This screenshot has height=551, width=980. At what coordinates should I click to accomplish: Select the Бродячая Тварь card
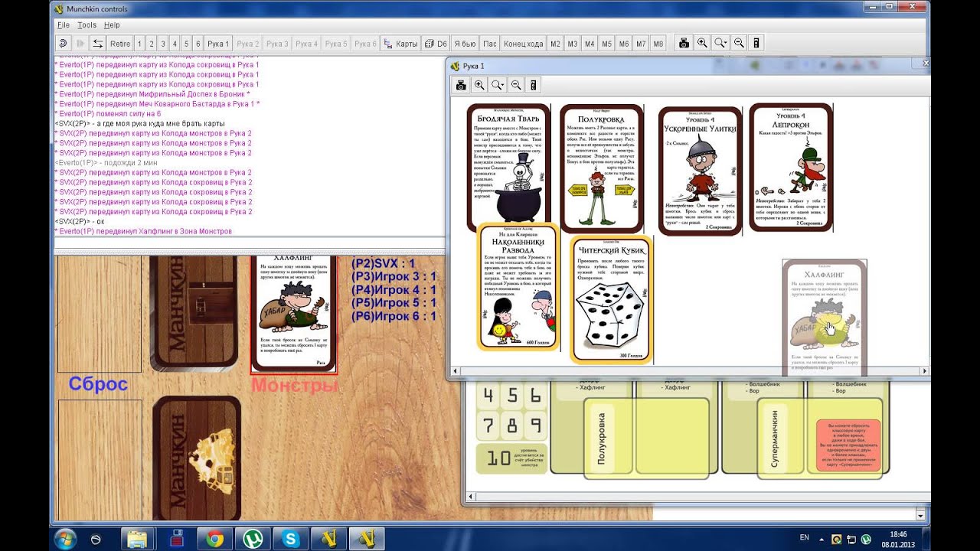tap(509, 168)
